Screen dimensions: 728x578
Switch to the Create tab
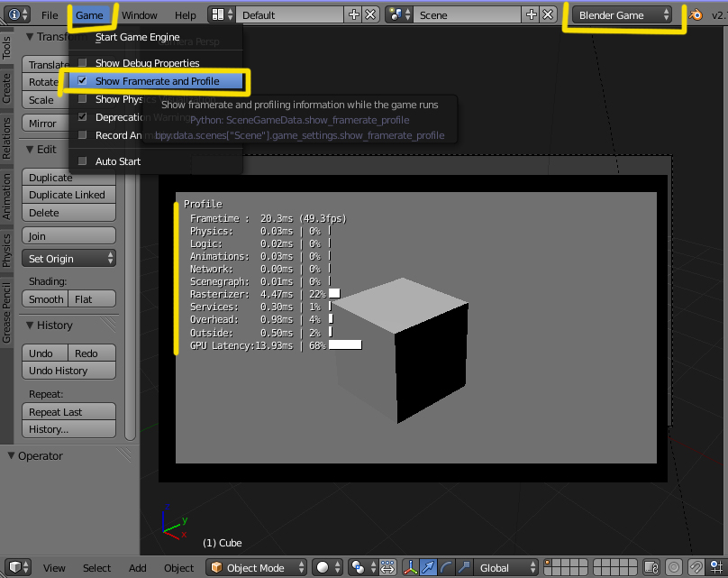[x=6, y=87]
